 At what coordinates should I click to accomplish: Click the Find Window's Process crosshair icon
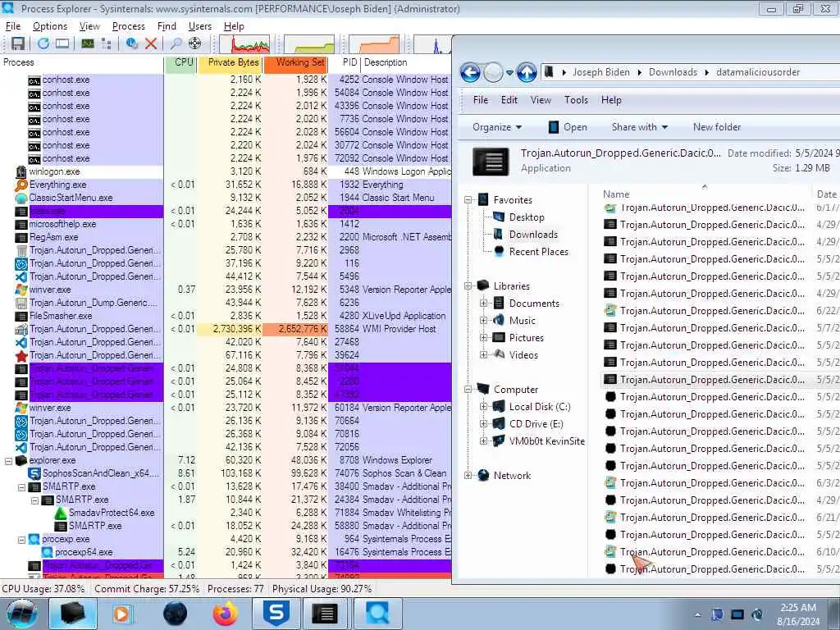pos(195,43)
